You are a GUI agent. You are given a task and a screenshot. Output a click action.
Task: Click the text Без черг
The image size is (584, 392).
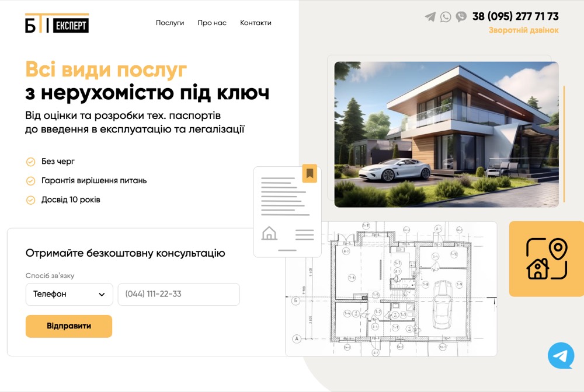tap(58, 162)
